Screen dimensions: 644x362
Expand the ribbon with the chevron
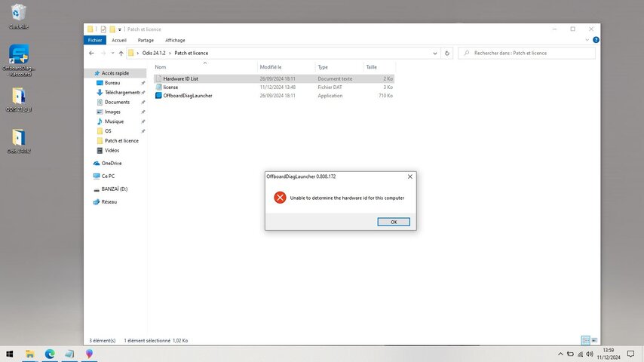(x=587, y=40)
